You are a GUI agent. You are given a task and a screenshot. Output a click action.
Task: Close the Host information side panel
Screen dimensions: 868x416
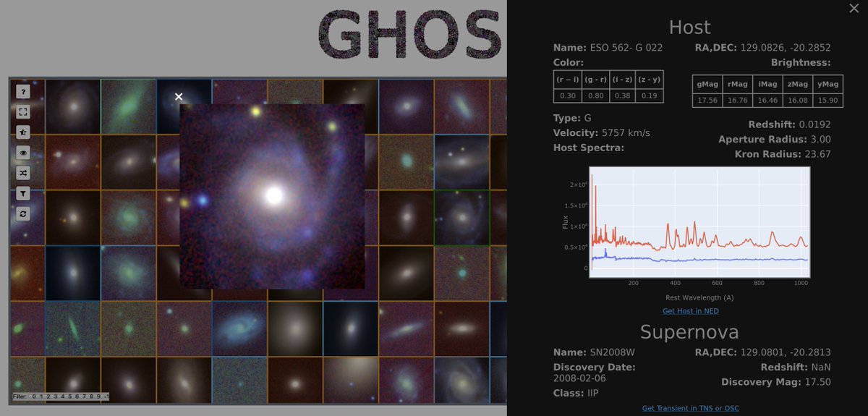click(854, 8)
